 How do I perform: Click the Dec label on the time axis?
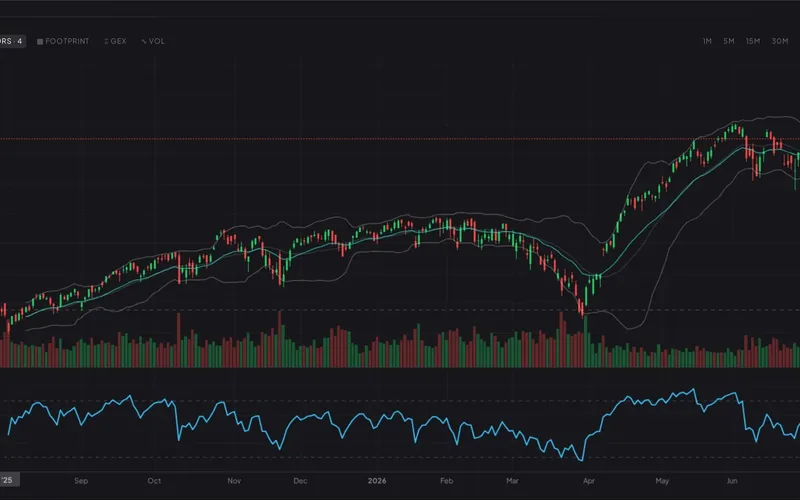point(301,481)
